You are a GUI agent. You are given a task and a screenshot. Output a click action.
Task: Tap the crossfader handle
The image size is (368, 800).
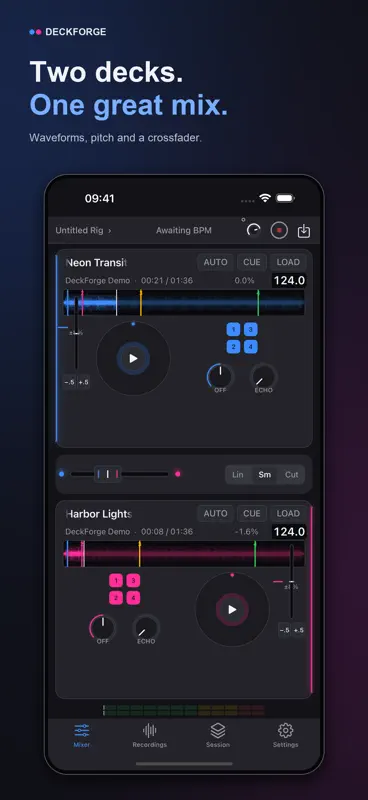(x=108, y=474)
